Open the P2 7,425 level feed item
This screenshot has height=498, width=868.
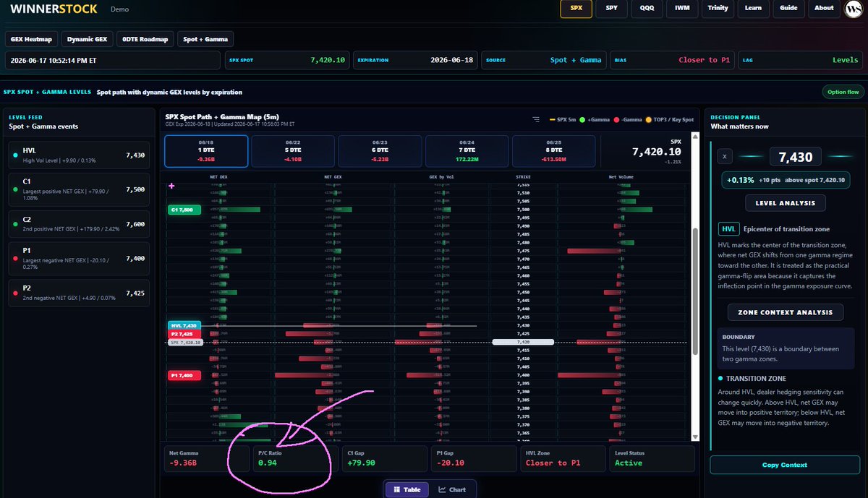click(77, 293)
